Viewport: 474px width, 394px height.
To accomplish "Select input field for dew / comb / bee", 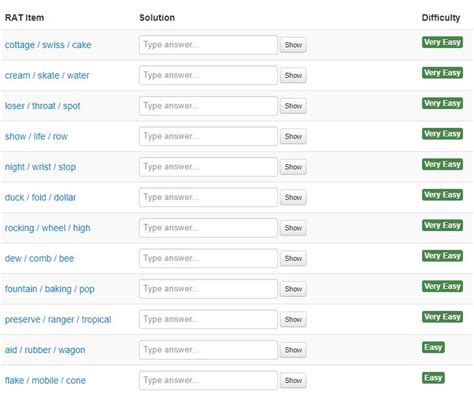I will (x=208, y=258).
